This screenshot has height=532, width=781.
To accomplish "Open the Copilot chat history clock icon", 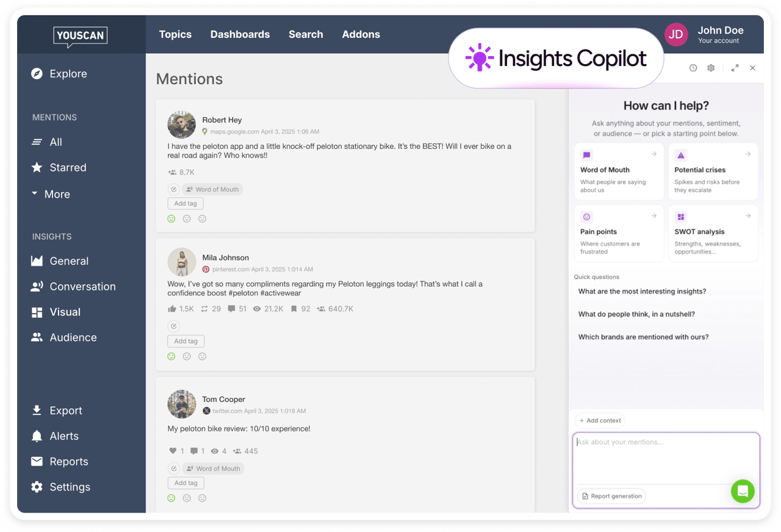I will click(693, 68).
